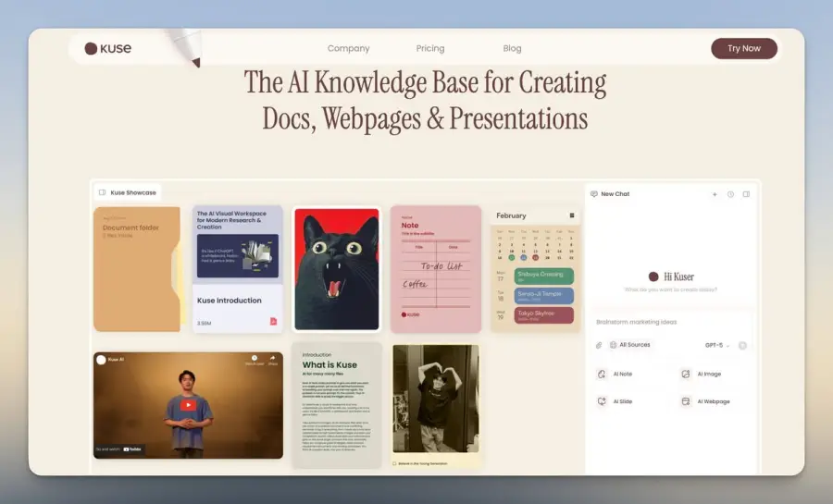Click the Kuse mark on the Note card
833x504 pixels.
pyautogui.click(x=410, y=314)
